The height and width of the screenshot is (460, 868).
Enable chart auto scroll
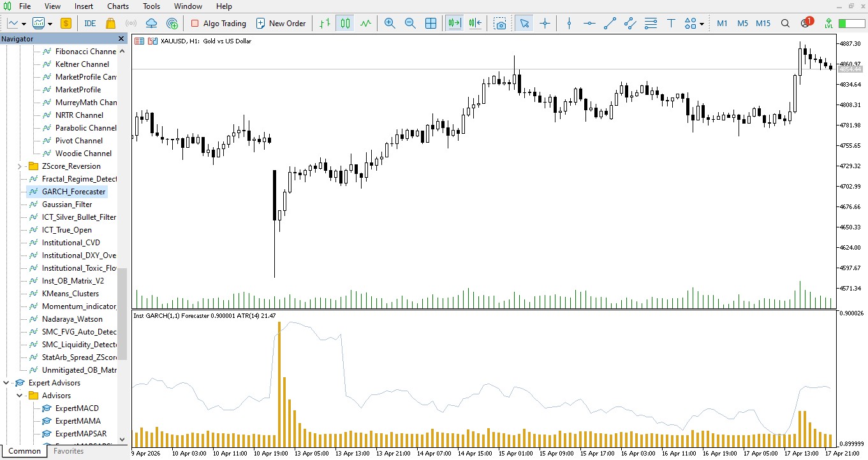tap(454, 23)
